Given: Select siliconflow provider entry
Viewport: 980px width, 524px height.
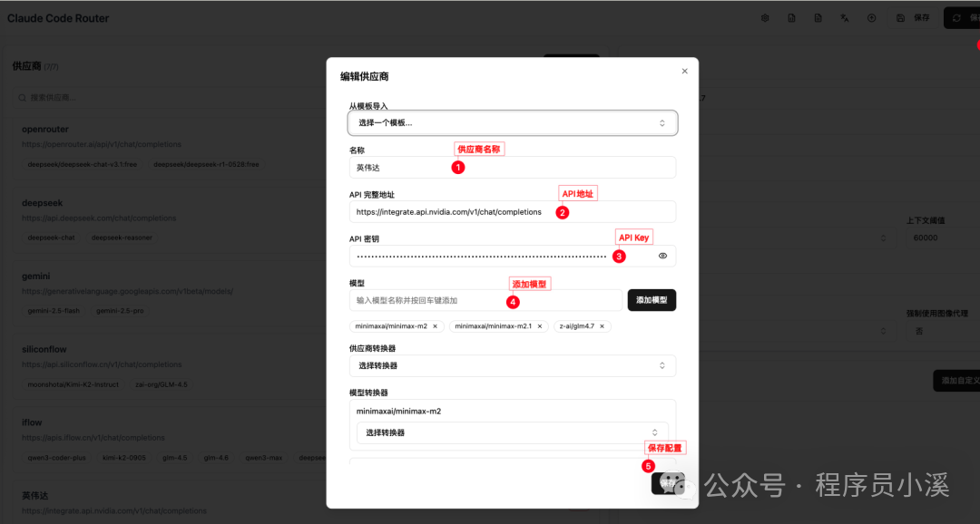Looking at the screenshot, I should tap(44, 349).
